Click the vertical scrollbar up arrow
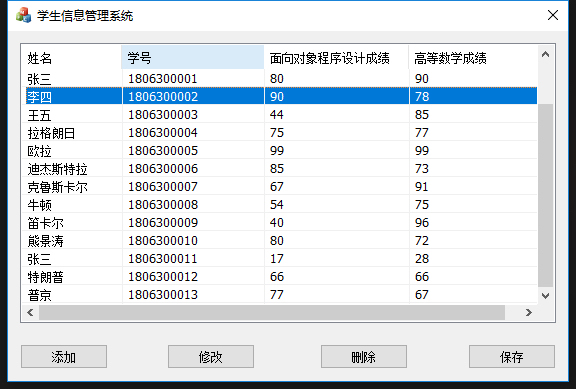 pyautogui.click(x=546, y=55)
